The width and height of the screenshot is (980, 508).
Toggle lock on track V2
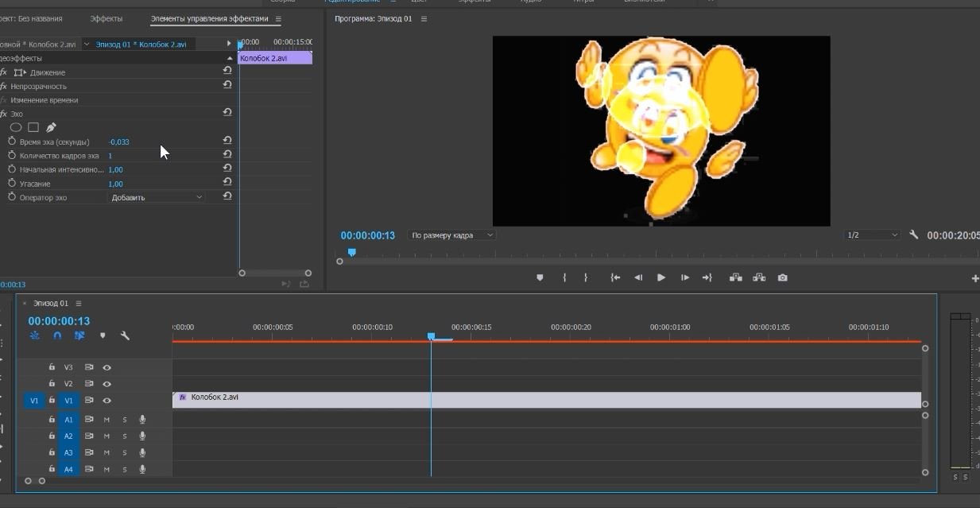tap(52, 384)
